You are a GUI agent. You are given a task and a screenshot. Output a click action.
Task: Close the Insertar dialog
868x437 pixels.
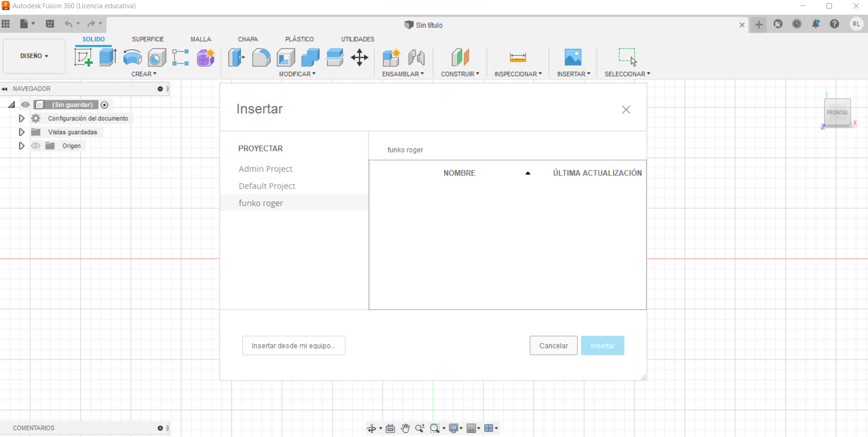click(x=626, y=110)
